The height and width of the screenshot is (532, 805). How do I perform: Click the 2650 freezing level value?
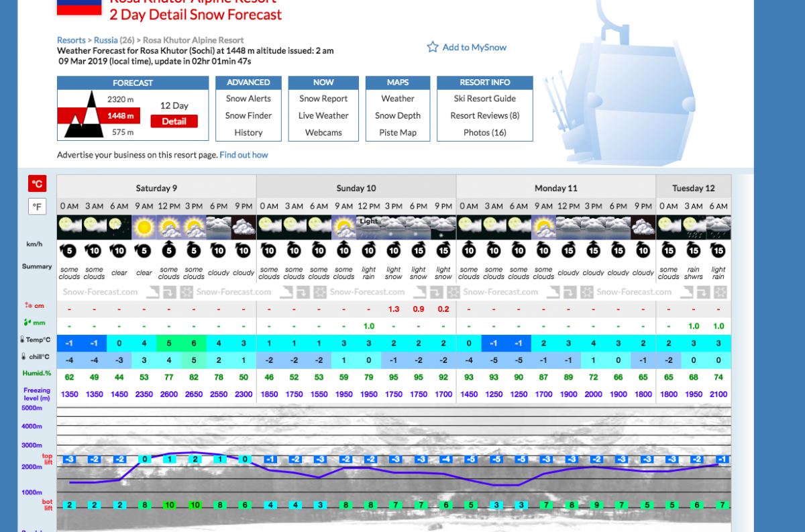click(194, 394)
